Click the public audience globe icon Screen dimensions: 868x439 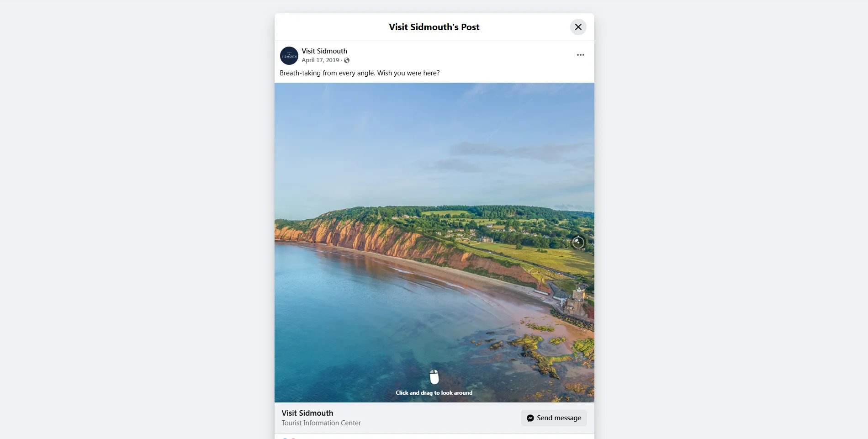tap(347, 60)
